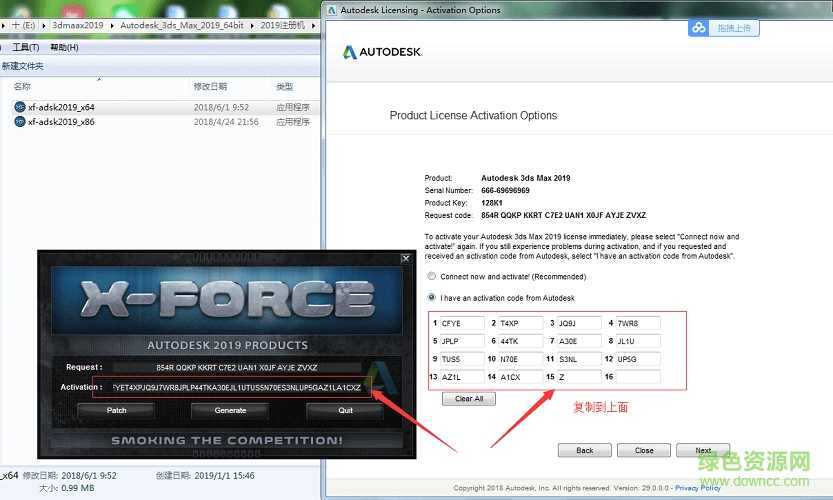Click the Request field in X-Force
The width and height of the screenshot is (833, 500).
[x=236, y=367]
